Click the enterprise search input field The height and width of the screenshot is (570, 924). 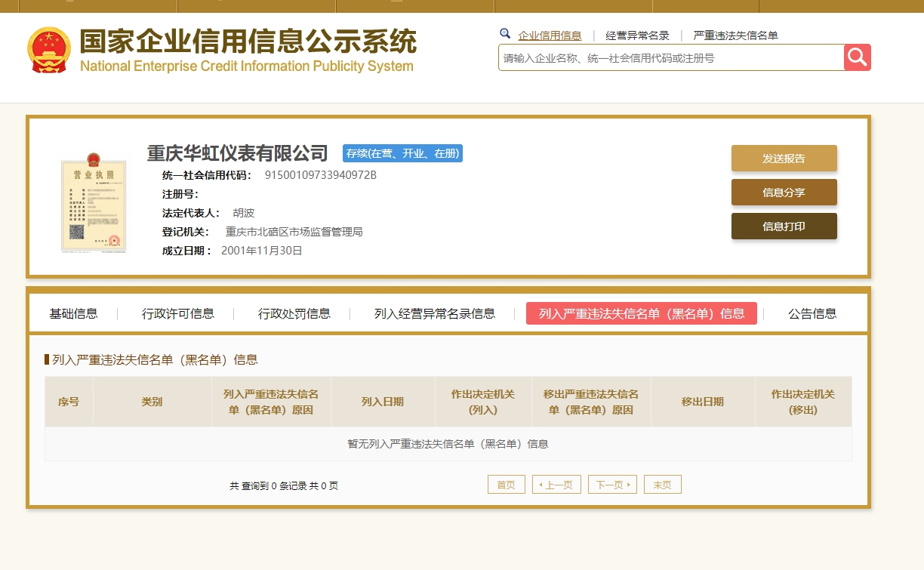[x=670, y=57]
